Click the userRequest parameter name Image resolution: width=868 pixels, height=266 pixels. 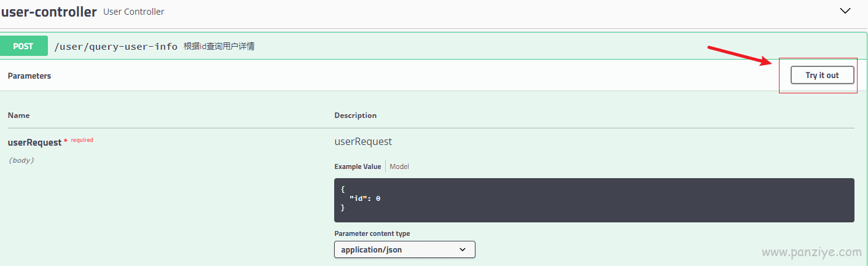pyautogui.click(x=34, y=142)
